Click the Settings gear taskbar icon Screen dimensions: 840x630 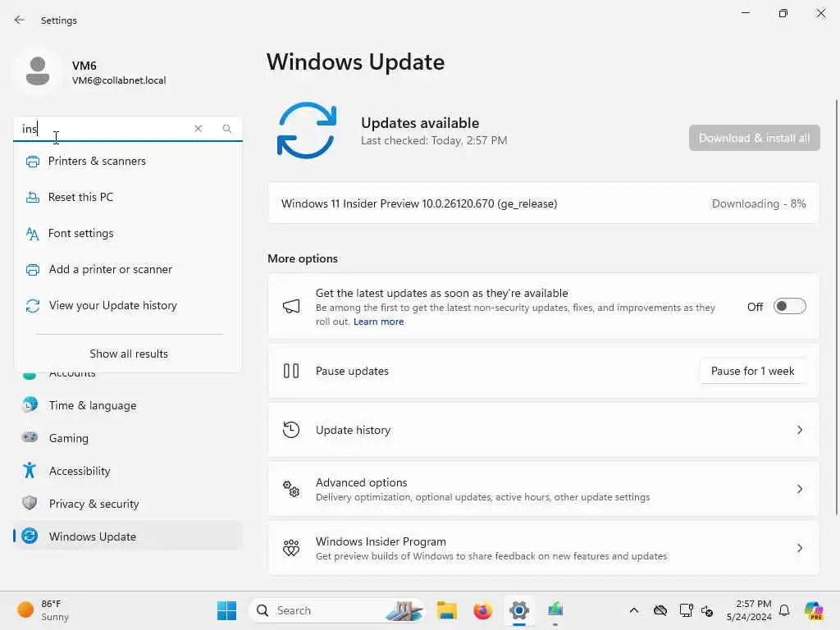[519, 610]
